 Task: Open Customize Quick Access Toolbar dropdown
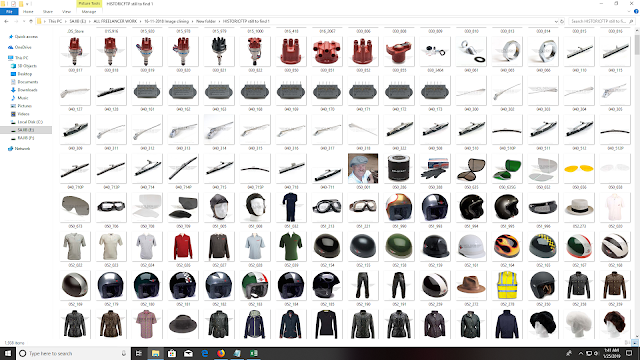[x=28, y=4]
